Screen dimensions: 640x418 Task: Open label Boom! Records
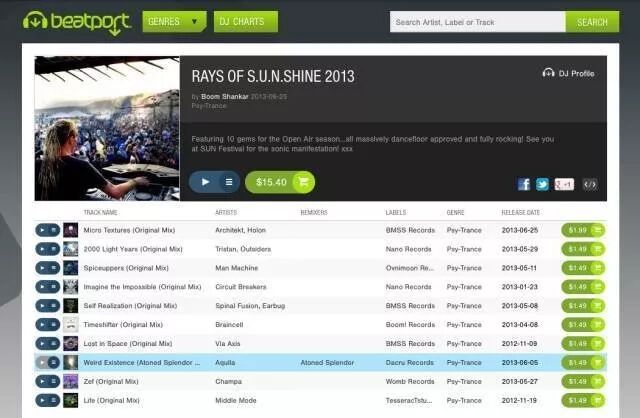pos(410,325)
